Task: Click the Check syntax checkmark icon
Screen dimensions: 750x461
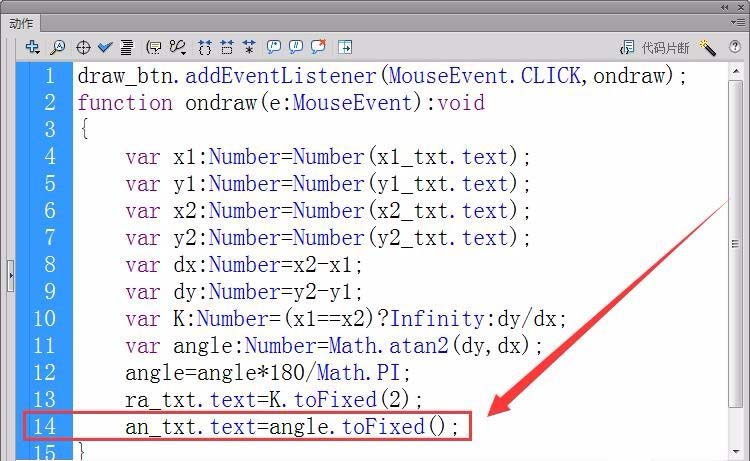Action: pyautogui.click(x=105, y=47)
